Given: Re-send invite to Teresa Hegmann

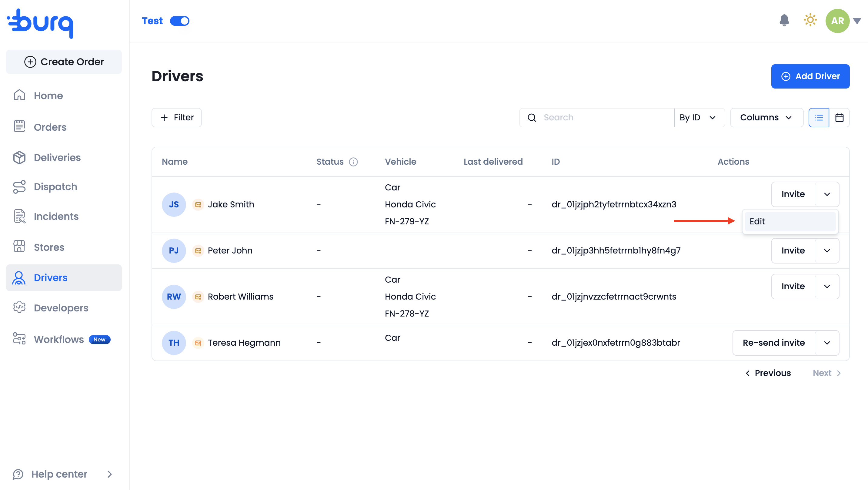Looking at the screenshot, I should (774, 343).
